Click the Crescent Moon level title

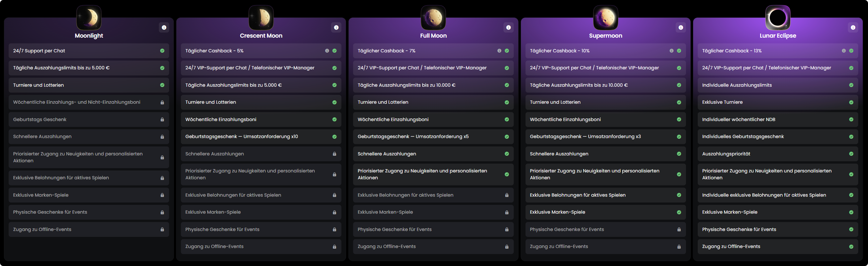pos(261,36)
